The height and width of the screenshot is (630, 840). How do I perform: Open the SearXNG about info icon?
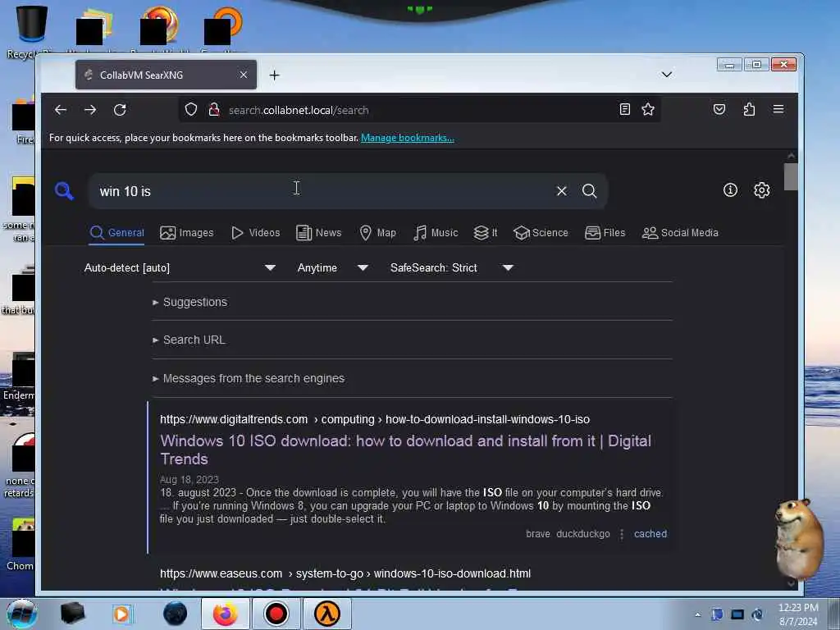pos(730,189)
